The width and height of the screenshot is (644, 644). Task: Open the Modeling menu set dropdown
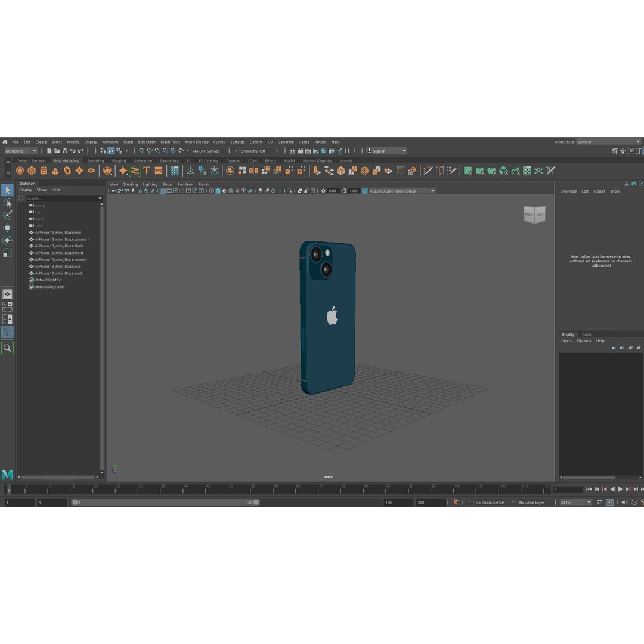20,151
